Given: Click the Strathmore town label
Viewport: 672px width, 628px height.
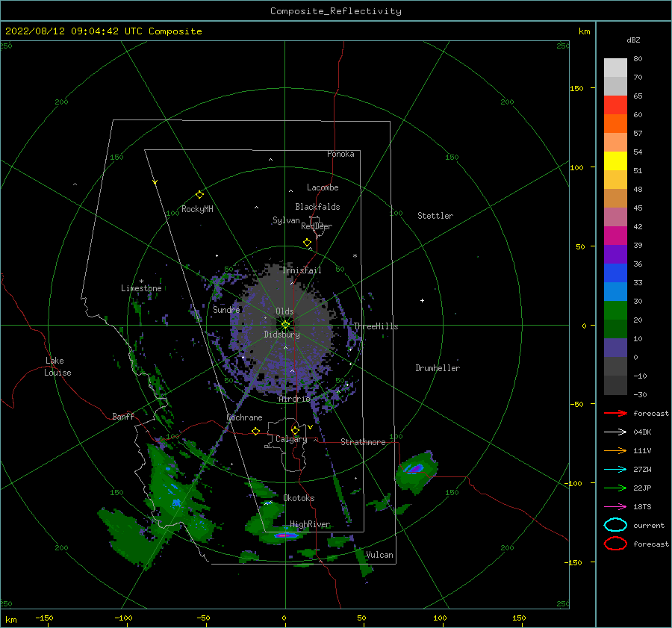Looking at the screenshot, I should point(363,442).
